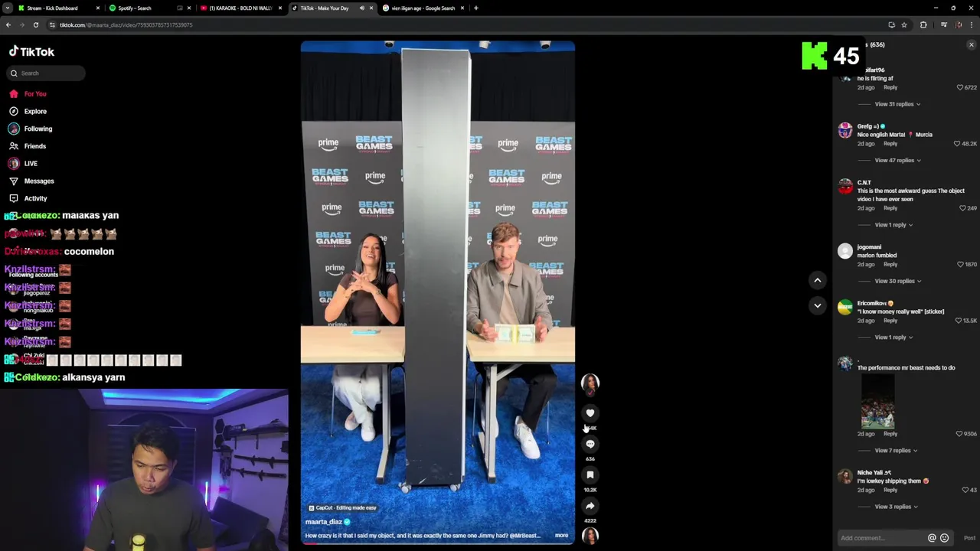Viewport: 980px width, 551px height.
Task: Expand video caption with 'more'
Action: click(x=561, y=536)
